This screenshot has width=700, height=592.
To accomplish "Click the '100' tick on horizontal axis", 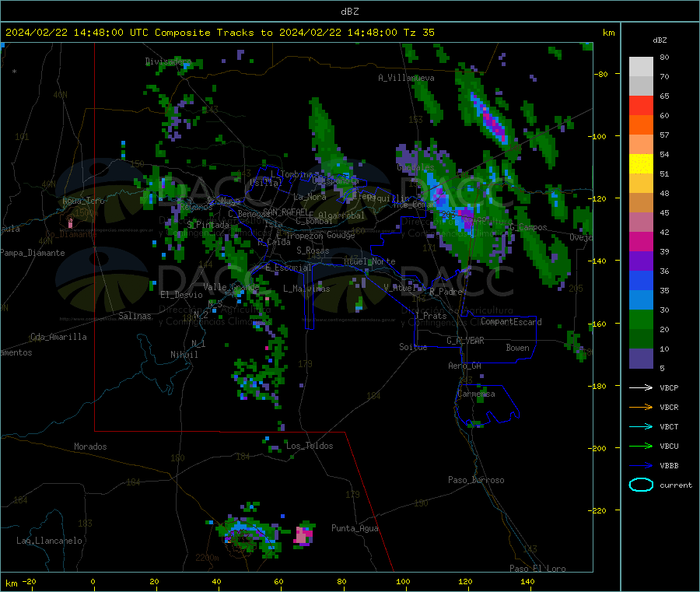I will coord(403,582).
